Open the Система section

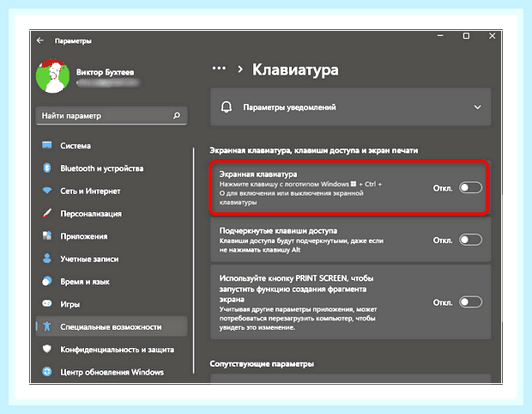[x=76, y=146]
